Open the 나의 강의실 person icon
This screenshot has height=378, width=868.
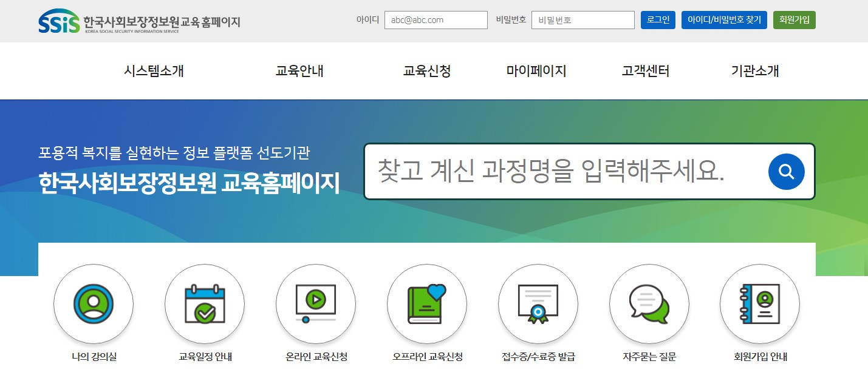[93, 304]
